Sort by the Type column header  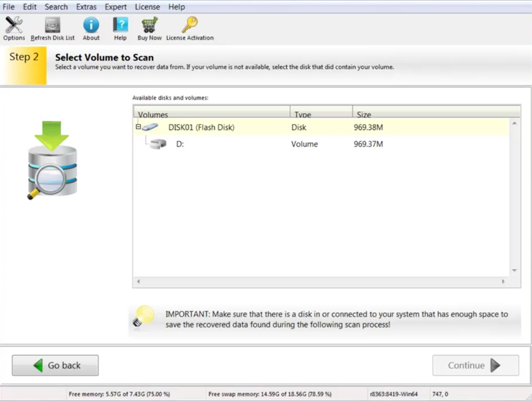321,112
